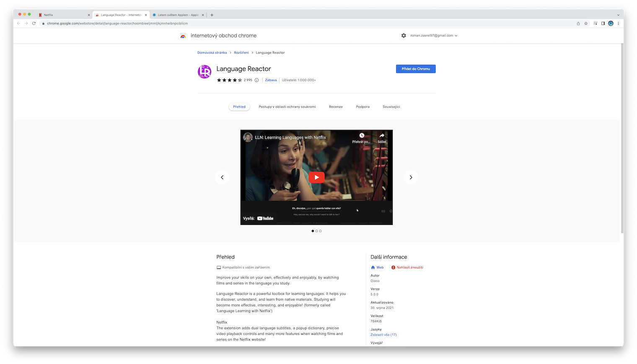Click the info icon next to the rating

(x=256, y=80)
